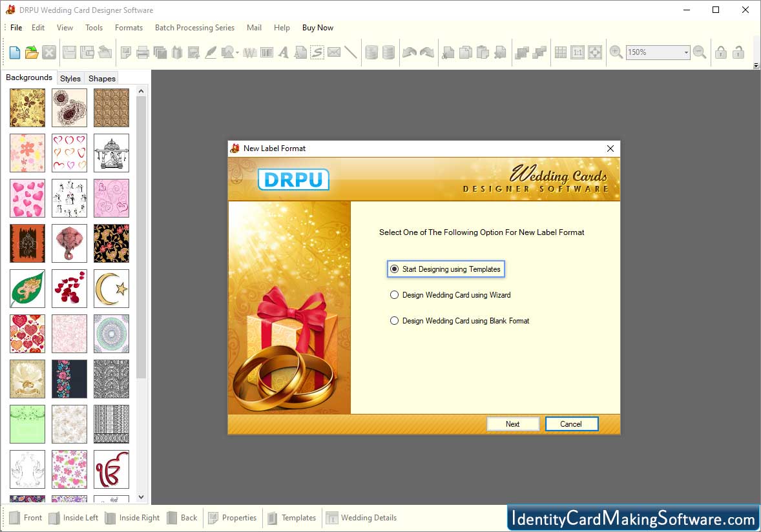Image resolution: width=761 pixels, height=532 pixels.
Task: Select the crescent moon and star background
Action: (112, 289)
